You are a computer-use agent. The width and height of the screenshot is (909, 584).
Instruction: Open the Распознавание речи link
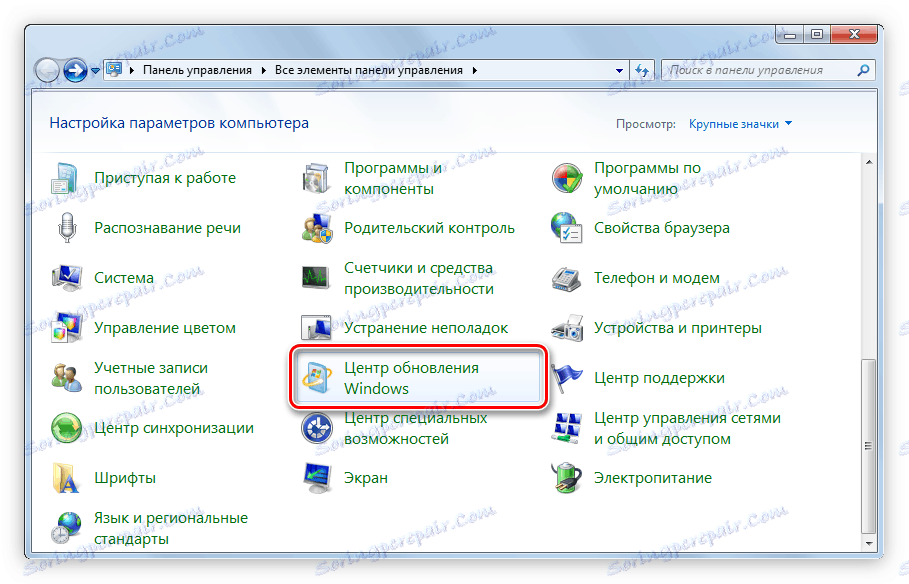[x=168, y=228]
